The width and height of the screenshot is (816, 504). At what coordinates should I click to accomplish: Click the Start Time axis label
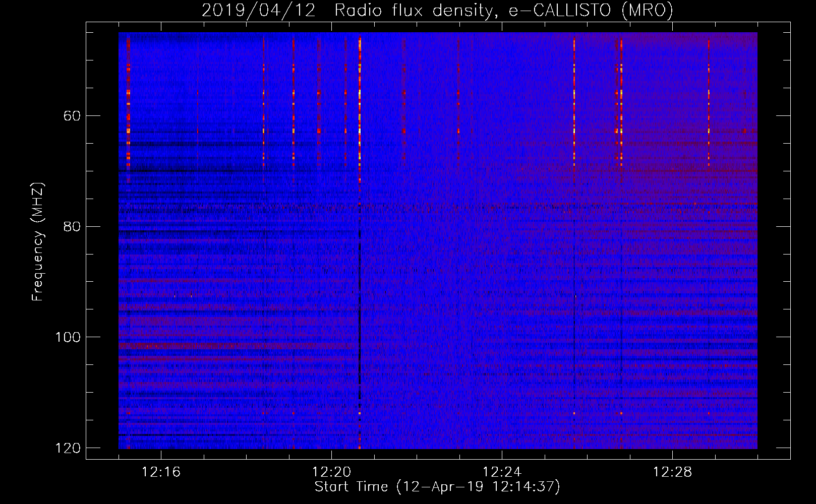(x=437, y=487)
